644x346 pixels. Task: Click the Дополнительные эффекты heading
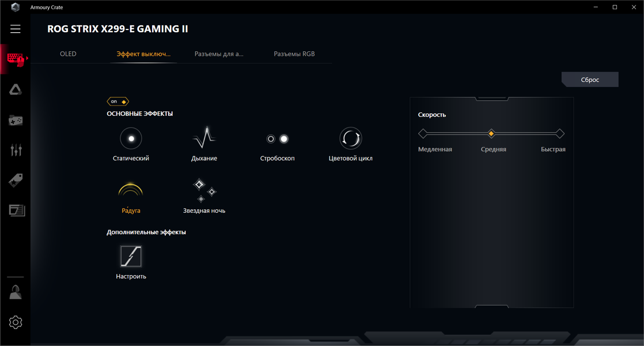click(146, 232)
